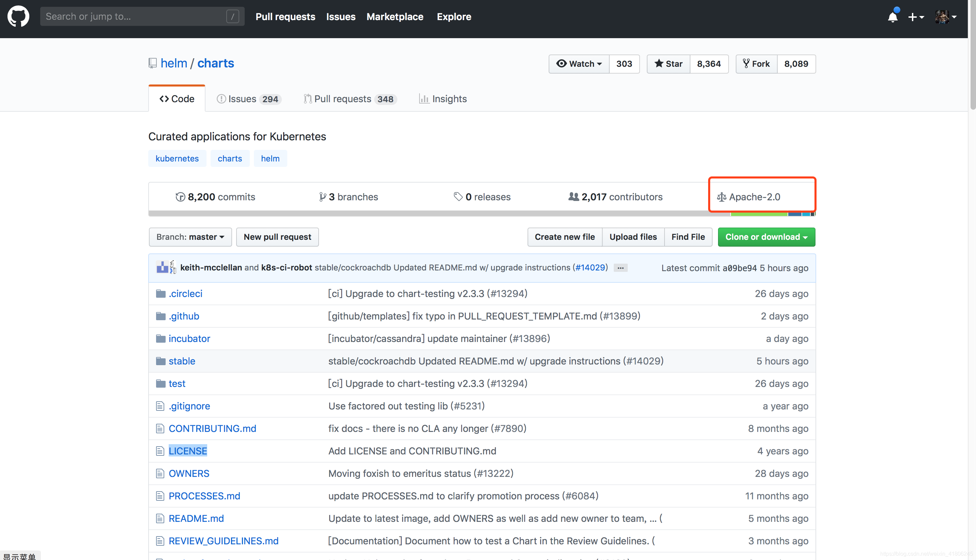Click New pull request button
The height and width of the screenshot is (560, 976).
277,237
